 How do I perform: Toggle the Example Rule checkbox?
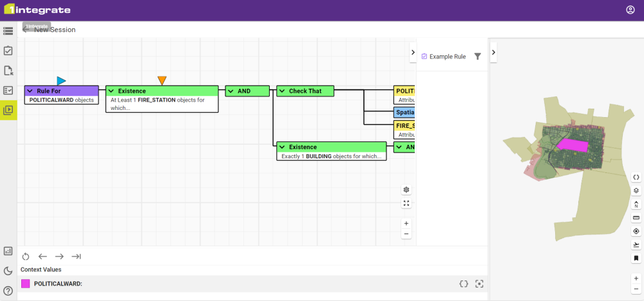coord(424,57)
